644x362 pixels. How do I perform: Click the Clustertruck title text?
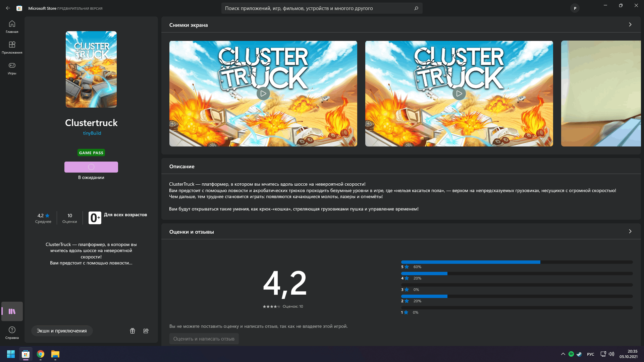91,123
